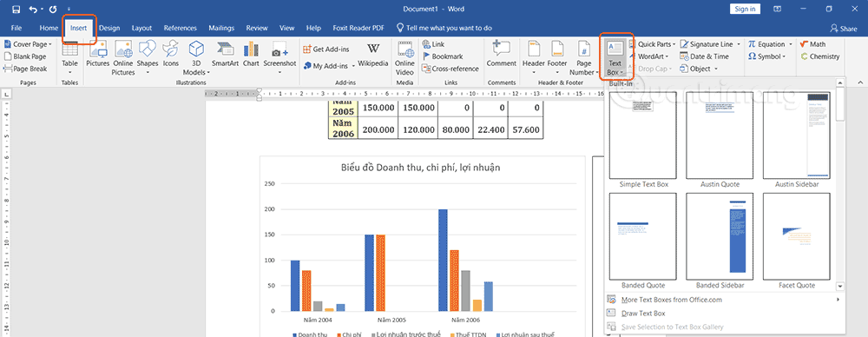Switch to the Mailings tab
This screenshot has height=337, width=868.
(221, 28)
